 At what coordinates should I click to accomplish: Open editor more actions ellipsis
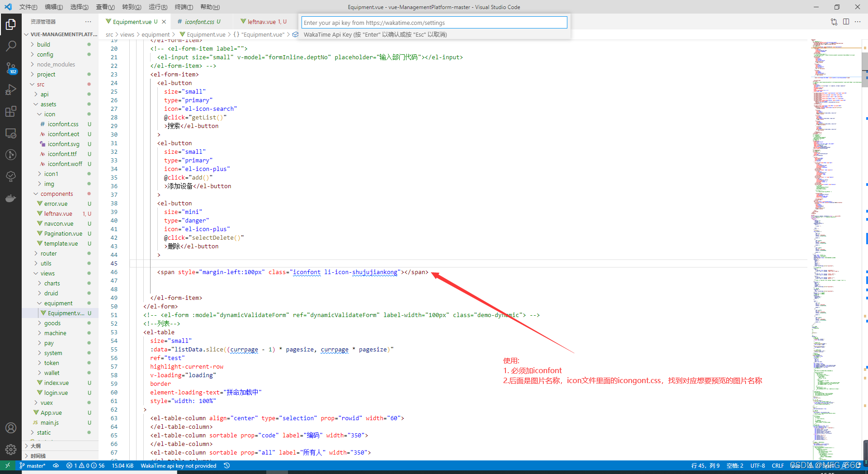click(x=858, y=22)
